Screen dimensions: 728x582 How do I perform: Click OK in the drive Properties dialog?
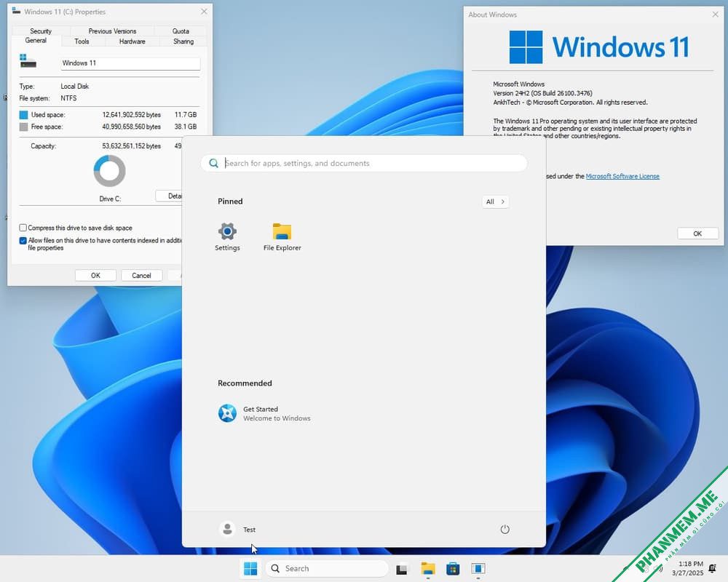pos(95,275)
